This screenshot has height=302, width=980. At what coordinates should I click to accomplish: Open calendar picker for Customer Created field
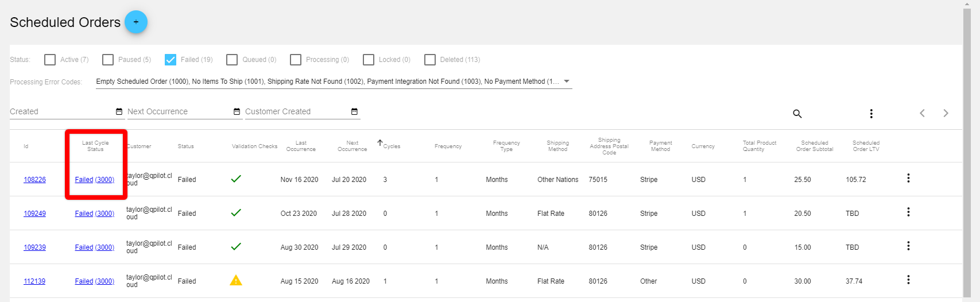(x=354, y=111)
